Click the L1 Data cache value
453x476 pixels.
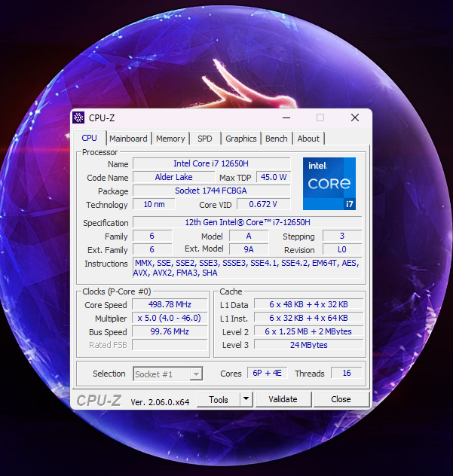coord(308,304)
